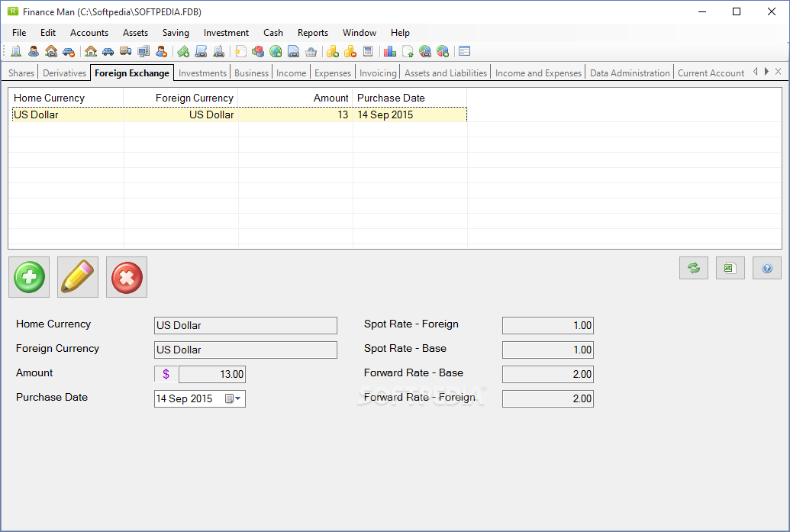Edit the selected record with pencil button
The width and height of the screenshot is (790, 532).
(x=78, y=277)
